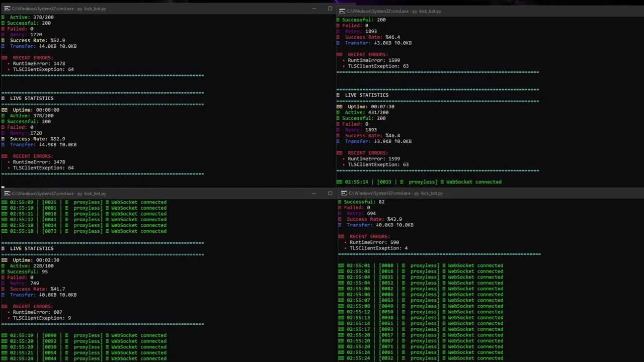Select the 'Success Rate: %41.7' line

(x=34, y=290)
